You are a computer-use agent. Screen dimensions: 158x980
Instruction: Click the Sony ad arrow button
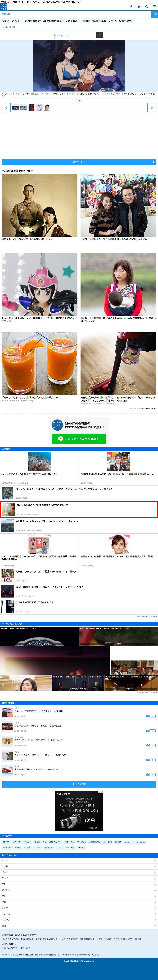99,35
